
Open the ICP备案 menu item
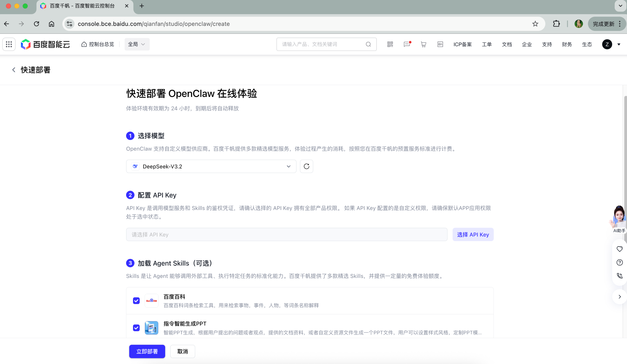(x=462, y=44)
